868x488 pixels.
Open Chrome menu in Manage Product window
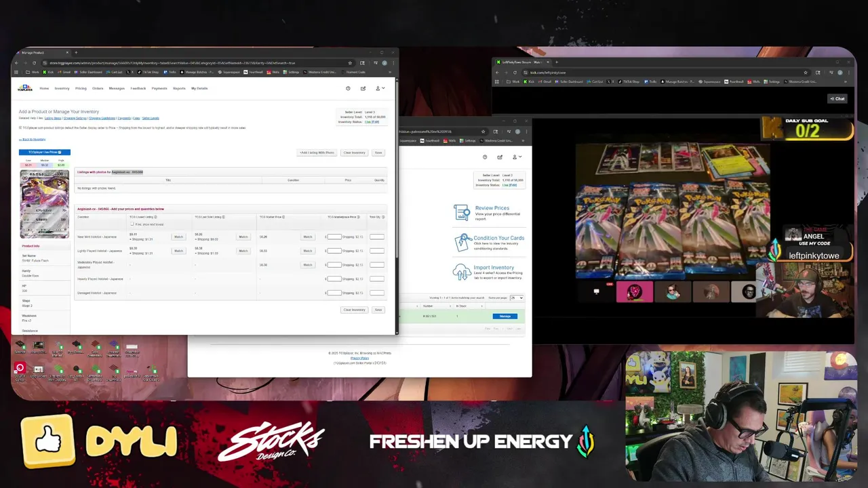point(393,63)
